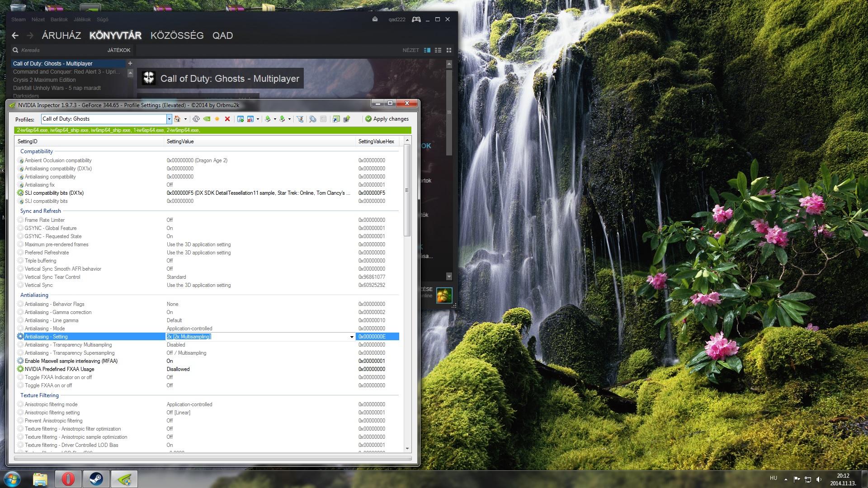Click the window-with-arrow icon beside Apply changes
The width and height of the screenshot is (868, 488).
click(x=336, y=119)
